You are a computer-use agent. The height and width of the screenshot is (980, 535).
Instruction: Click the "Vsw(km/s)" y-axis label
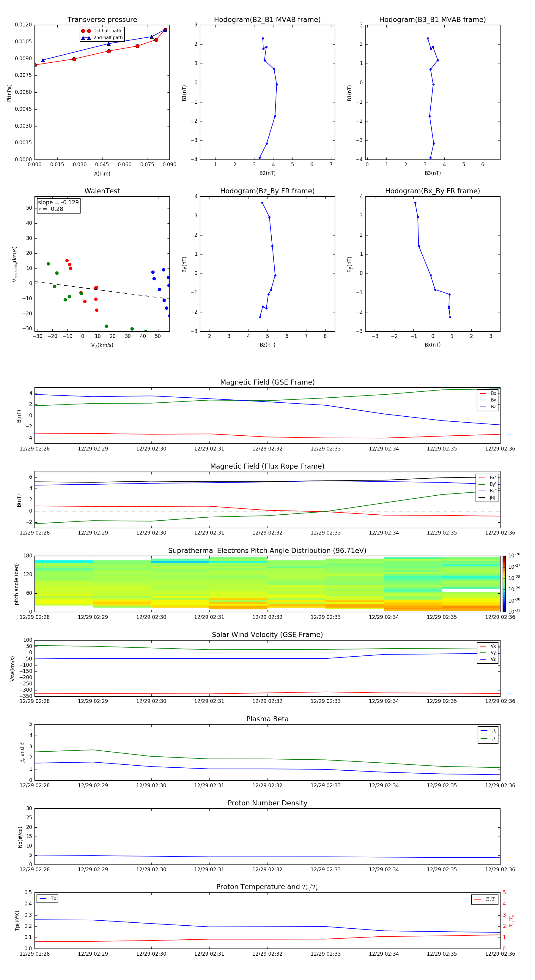point(12,668)
